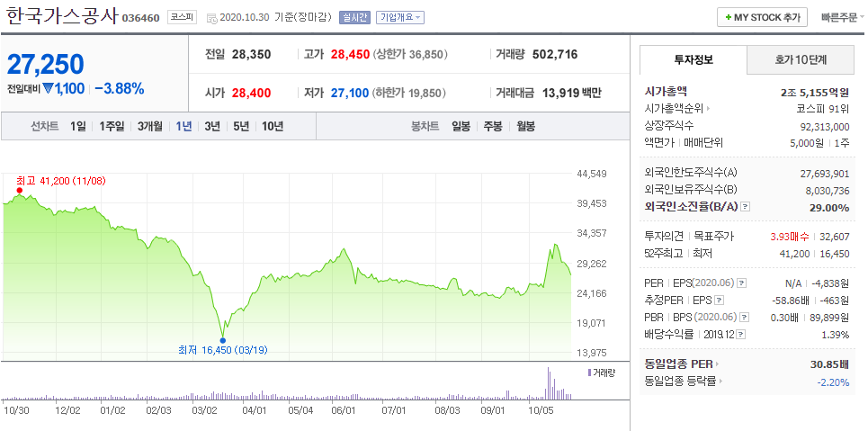This screenshot has height=431, width=868.
Task: Click the blue 최저 16,450 marker dot
Action: (222, 340)
